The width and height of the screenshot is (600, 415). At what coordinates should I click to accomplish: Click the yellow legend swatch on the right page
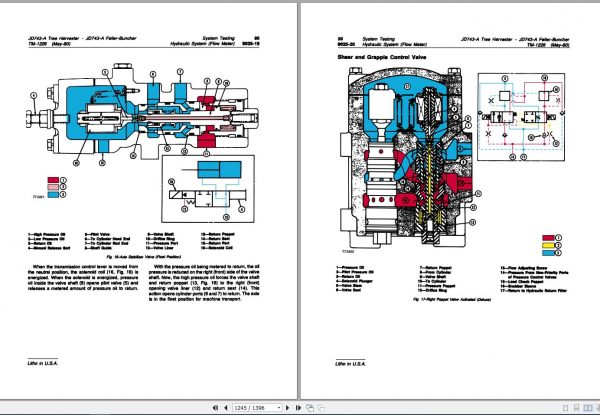548,245
